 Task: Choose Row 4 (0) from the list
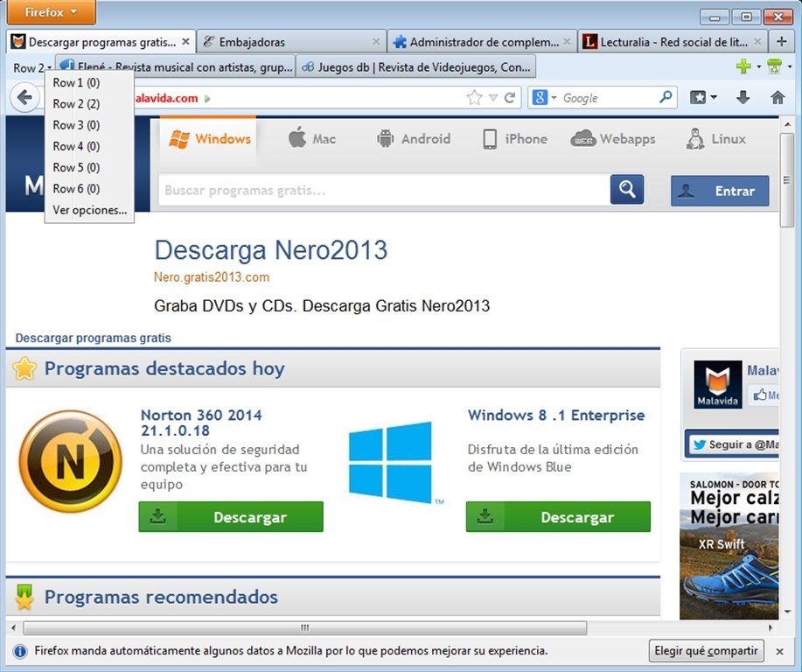pyautogui.click(x=89, y=146)
